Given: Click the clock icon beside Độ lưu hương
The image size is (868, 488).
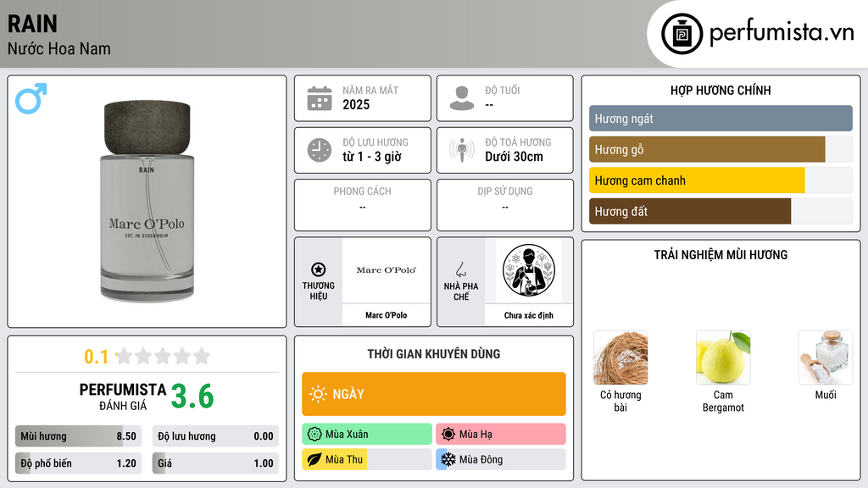Looking at the screenshot, I should [x=320, y=150].
